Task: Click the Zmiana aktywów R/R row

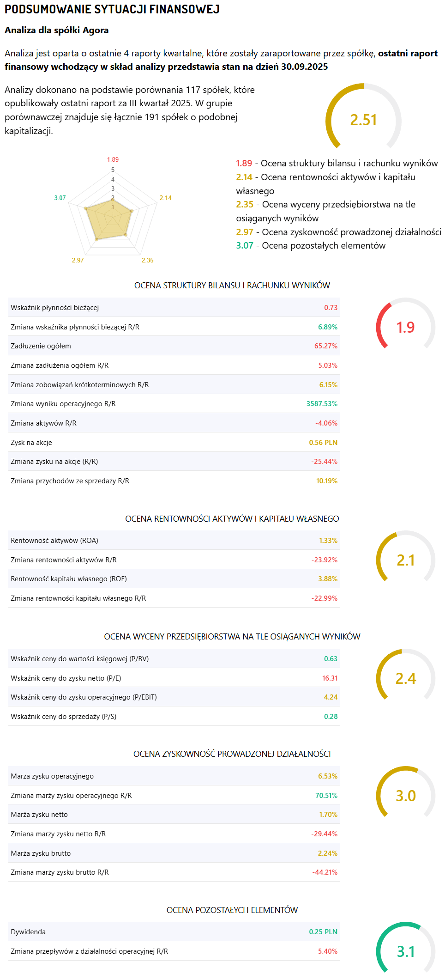Action: click(174, 423)
